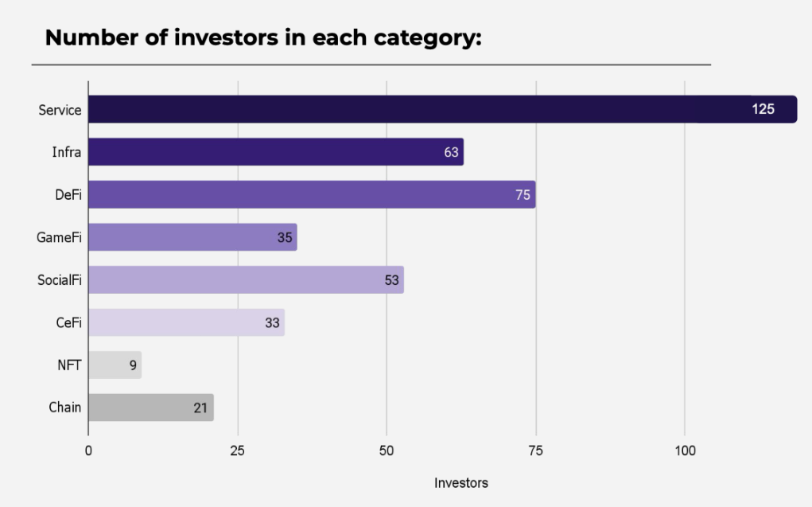The height and width of the screenshot is (507, 812).
Task: Click the 50 tick on the x-axis
Action: (387, 451)
